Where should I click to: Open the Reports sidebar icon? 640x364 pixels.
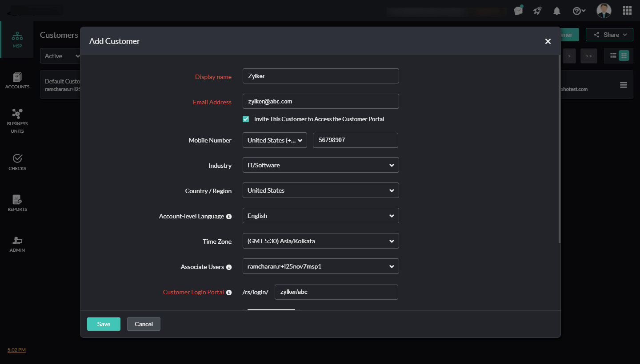click(17, 203)
